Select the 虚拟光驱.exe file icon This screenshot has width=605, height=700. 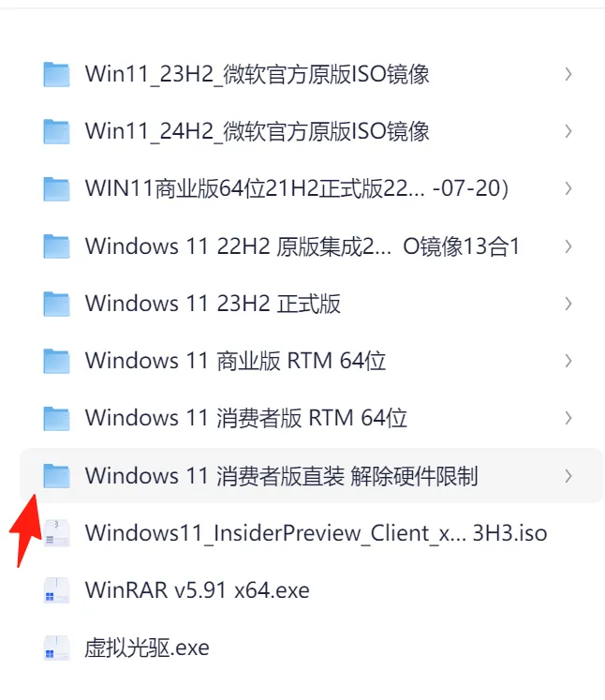pyautogui.click(x=56, y=648)
